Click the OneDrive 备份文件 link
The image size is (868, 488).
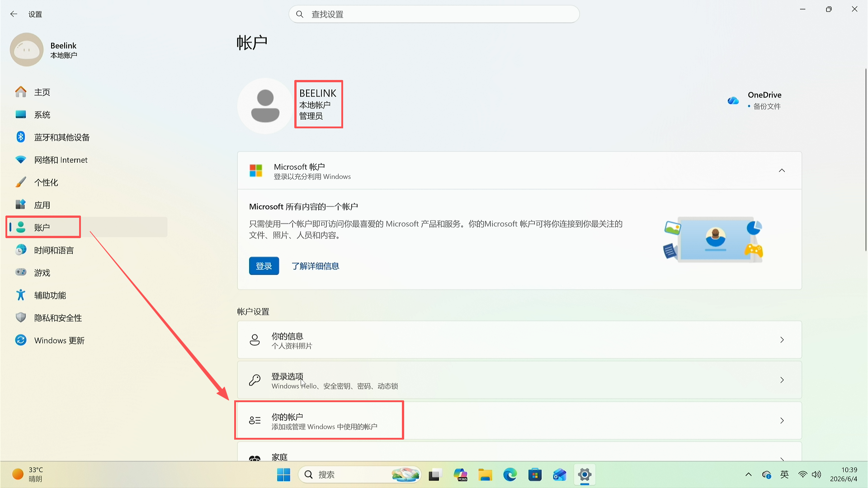coord(767,106)
